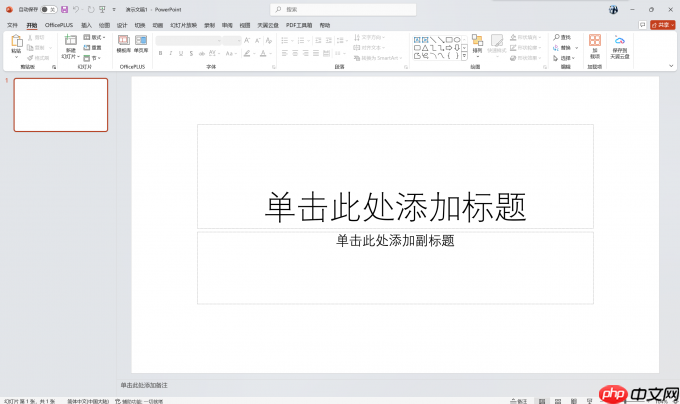Click the Search (搜索) box in title bar
680x404 pixels.
[343, 10]
